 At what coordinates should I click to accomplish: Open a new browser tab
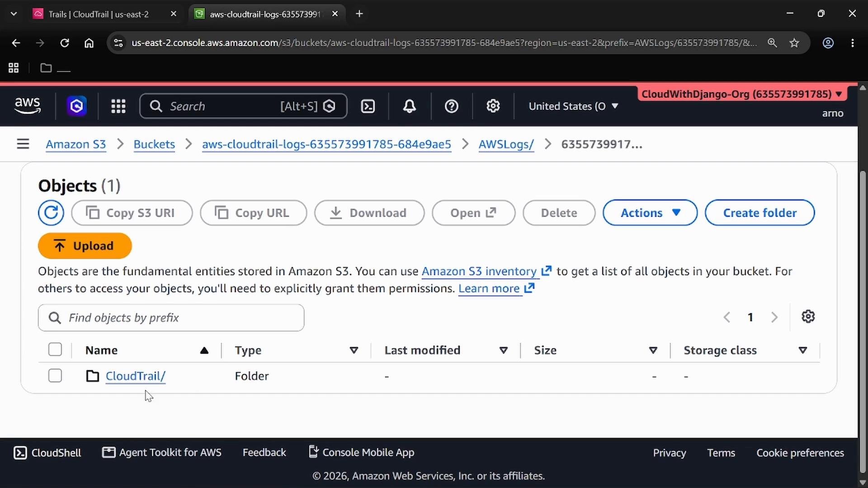tap(359, 14)
